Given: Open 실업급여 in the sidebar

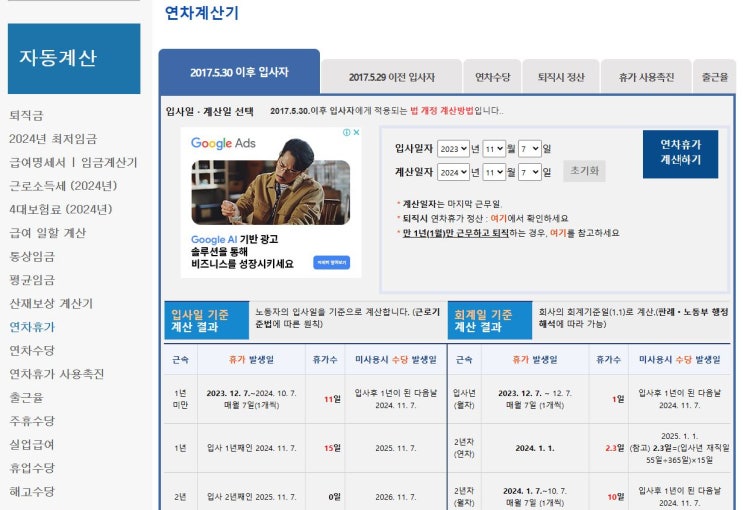Looking at the screenshot, I should (32, 445).
